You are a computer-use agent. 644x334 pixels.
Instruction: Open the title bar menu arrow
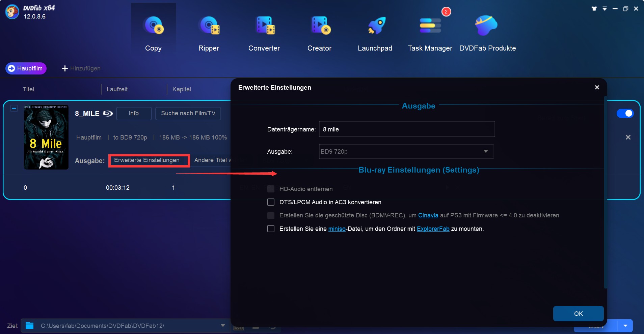(605, 9)
